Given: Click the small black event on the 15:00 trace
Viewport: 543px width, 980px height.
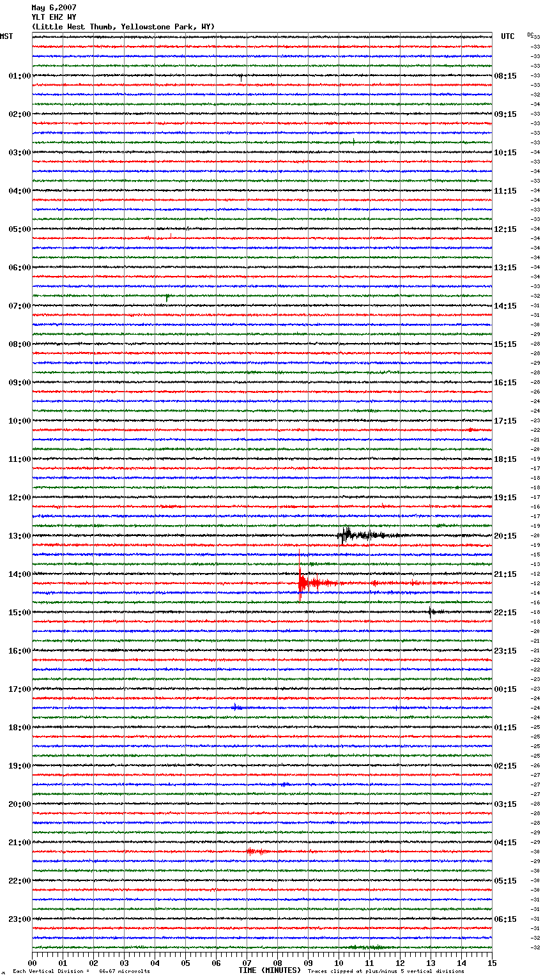Looking at the screenshot, I should pos(435,612).
